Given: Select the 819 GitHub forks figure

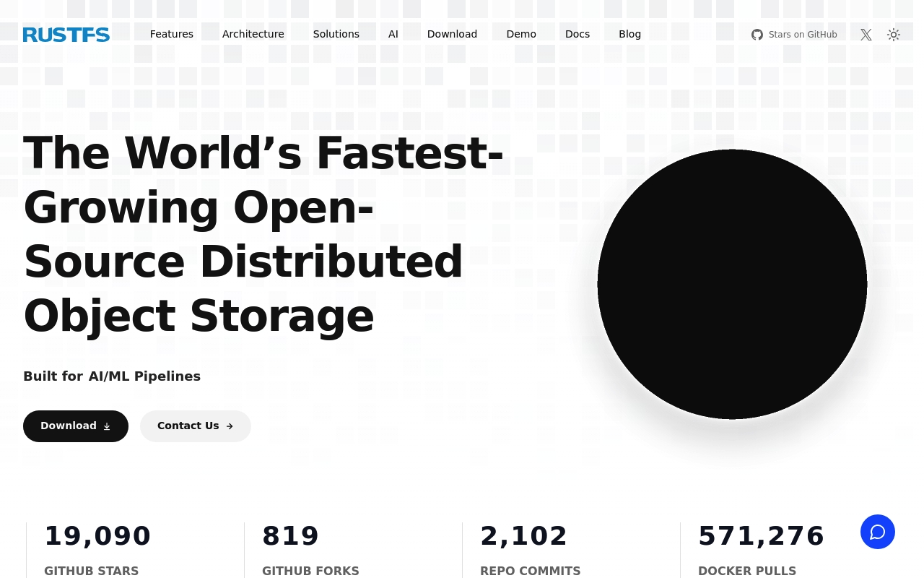Looking at the screenshot, I should point(290,536).
